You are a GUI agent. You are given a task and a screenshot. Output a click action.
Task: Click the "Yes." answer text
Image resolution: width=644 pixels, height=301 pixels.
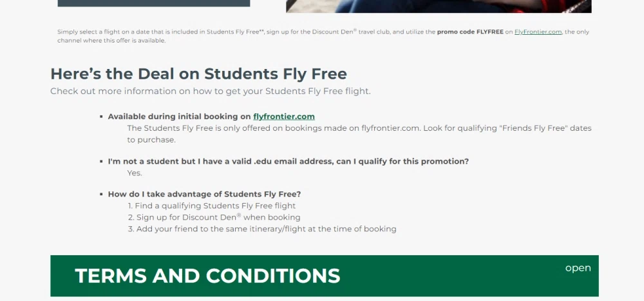(x=135, y=173)
